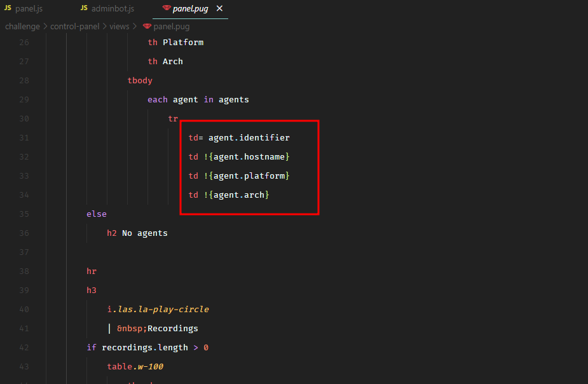
Task: Expand the challenge breadcrumb folder
Action: pyautogui.click(x=22, y=27)
